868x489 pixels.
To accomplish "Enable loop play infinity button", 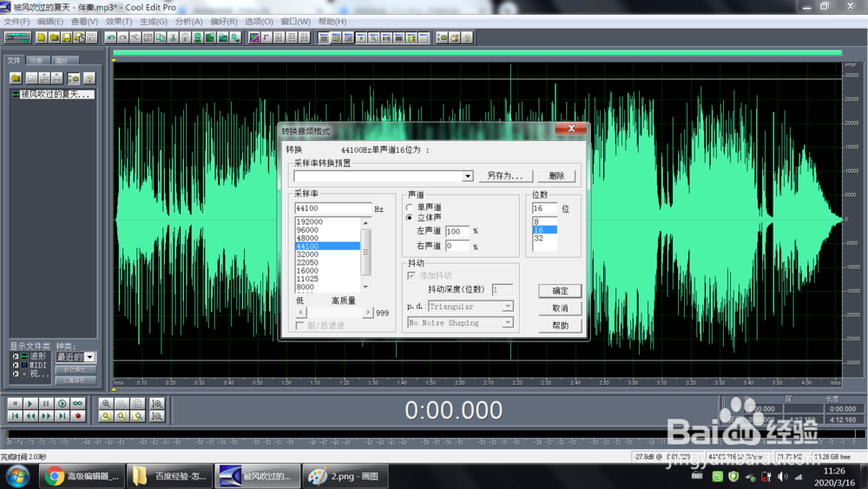I will point(77,404).
